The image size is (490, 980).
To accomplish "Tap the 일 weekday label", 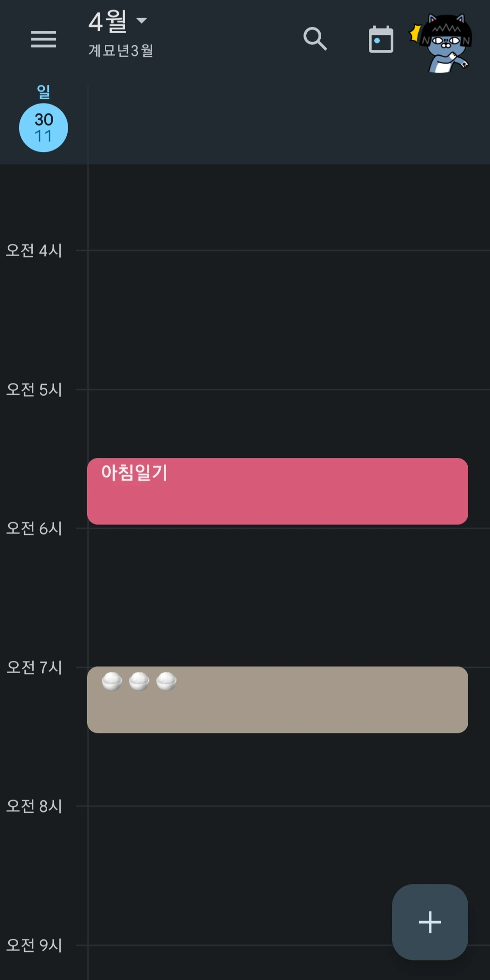I will pos(44,92).
